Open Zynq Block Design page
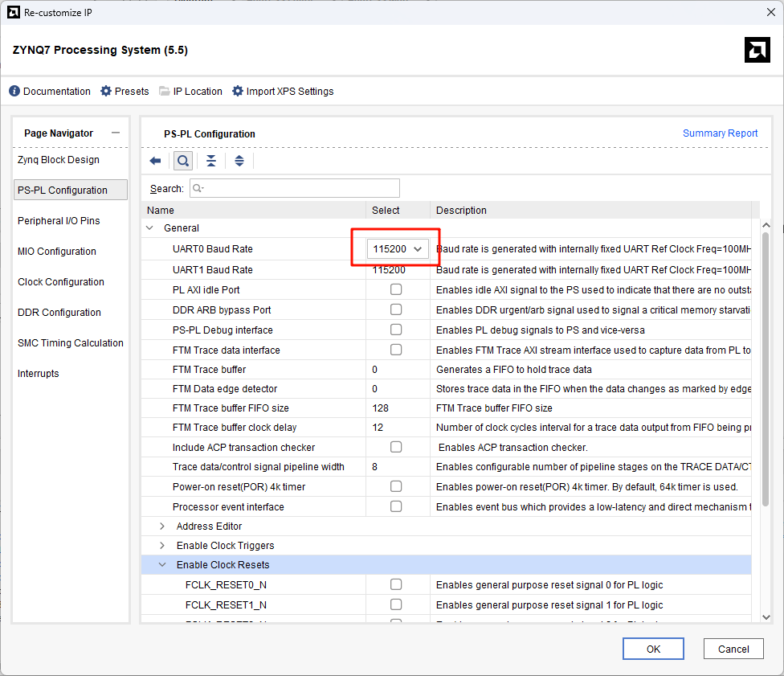Screen dimensions: 784x676 [59, 160]
